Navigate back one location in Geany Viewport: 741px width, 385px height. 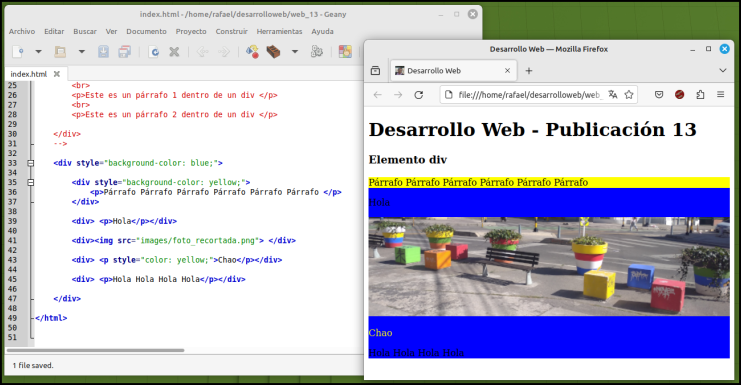[203, 51]
